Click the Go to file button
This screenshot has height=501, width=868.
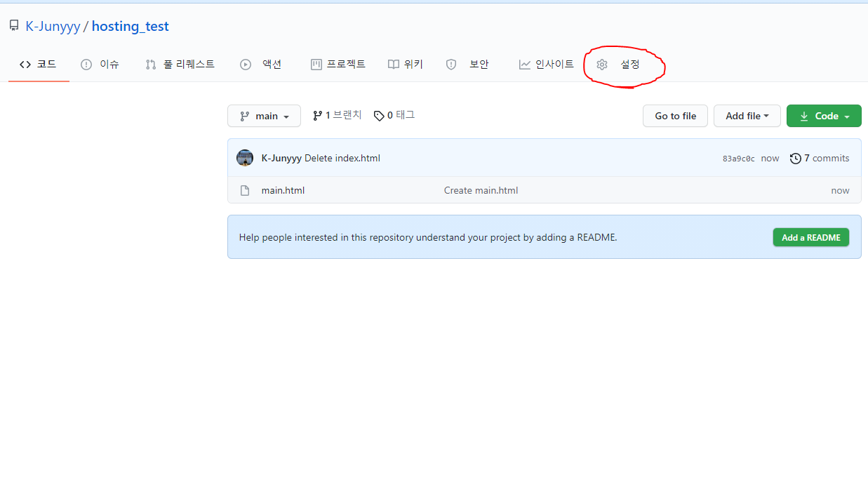[675, 116]
